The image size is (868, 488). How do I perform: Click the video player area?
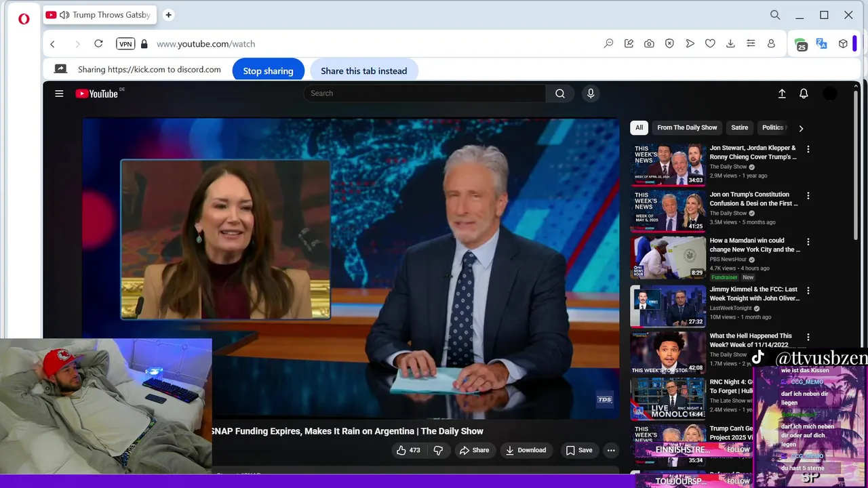(x=351, y=268)
